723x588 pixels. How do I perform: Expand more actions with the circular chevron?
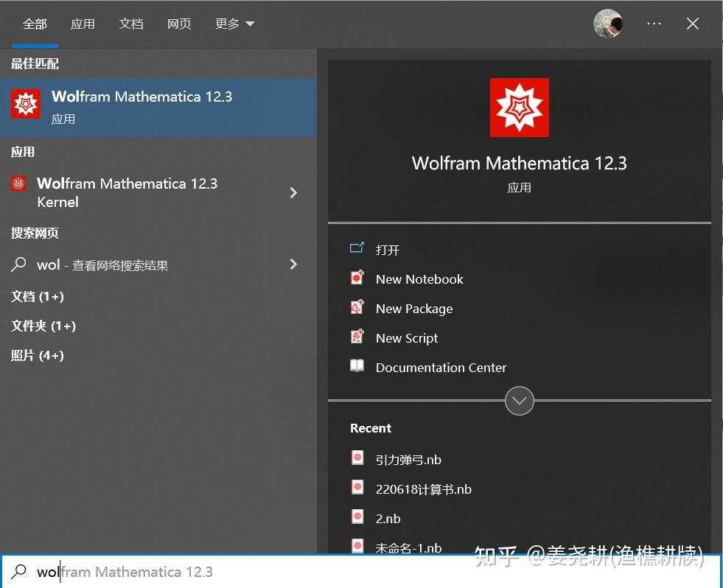[x=519, y=401]
